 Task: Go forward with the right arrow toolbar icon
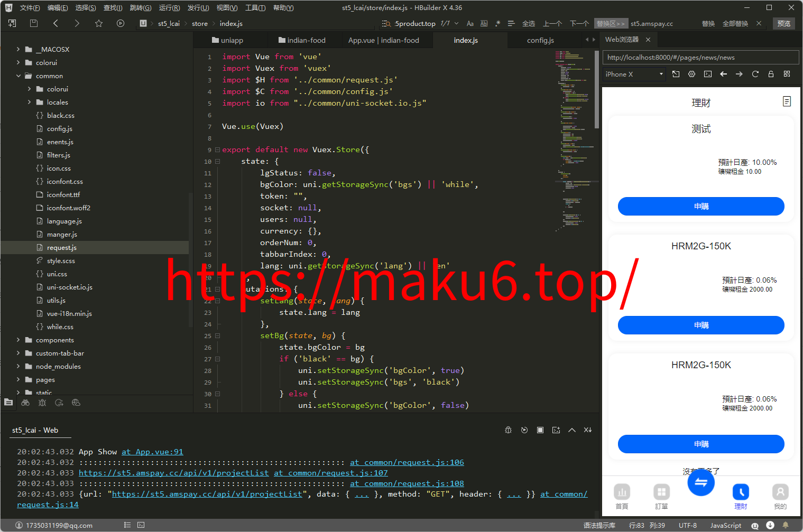pyautogui.click(x=77, y=23)
